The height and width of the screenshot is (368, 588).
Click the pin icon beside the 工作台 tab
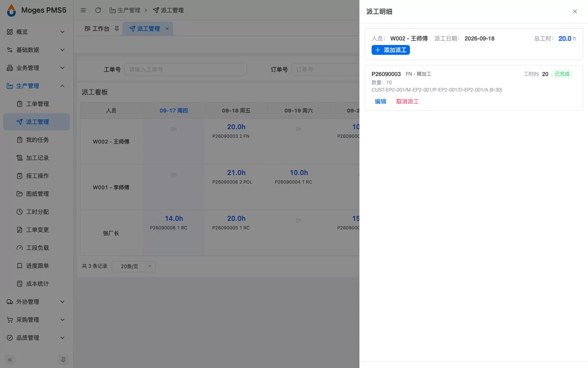117,29
